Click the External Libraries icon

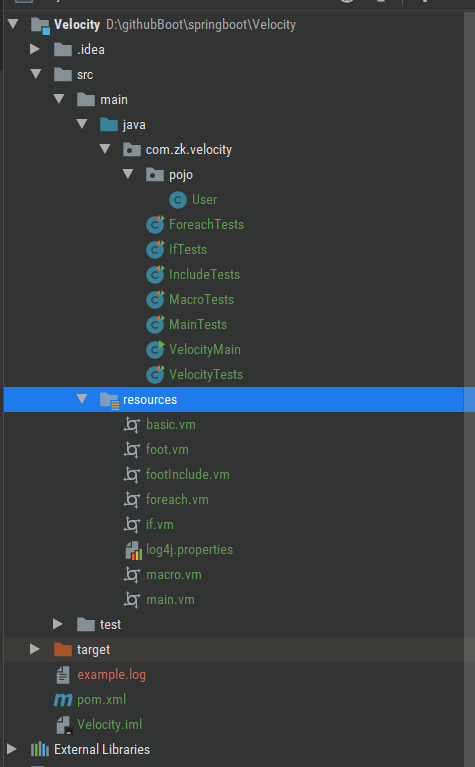[40, 749]
